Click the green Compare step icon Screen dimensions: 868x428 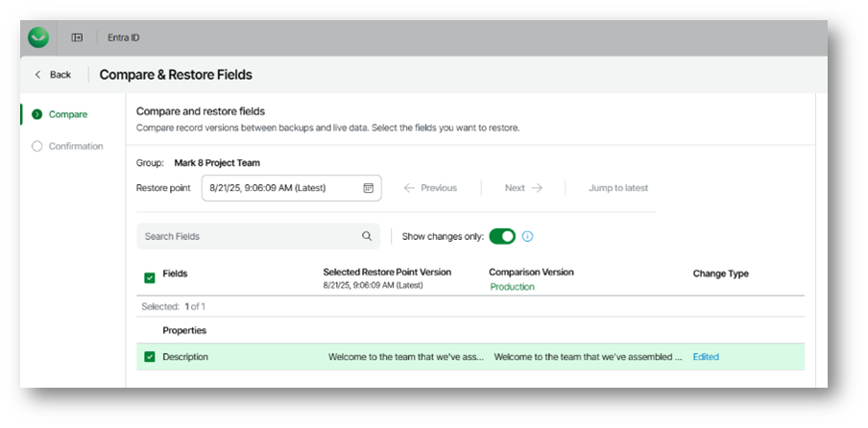tap(36, 114)
